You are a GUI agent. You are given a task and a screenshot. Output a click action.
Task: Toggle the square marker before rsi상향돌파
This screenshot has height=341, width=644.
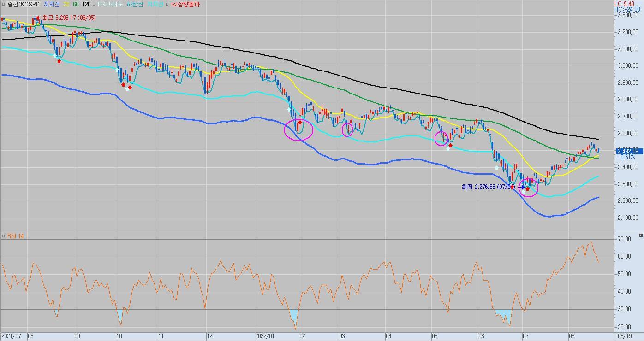[x=167, y=4]
